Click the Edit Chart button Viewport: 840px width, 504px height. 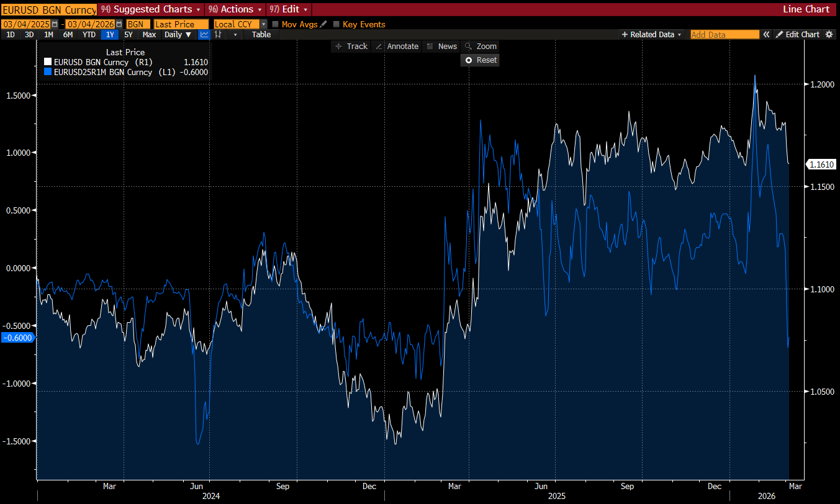(798, 35)
